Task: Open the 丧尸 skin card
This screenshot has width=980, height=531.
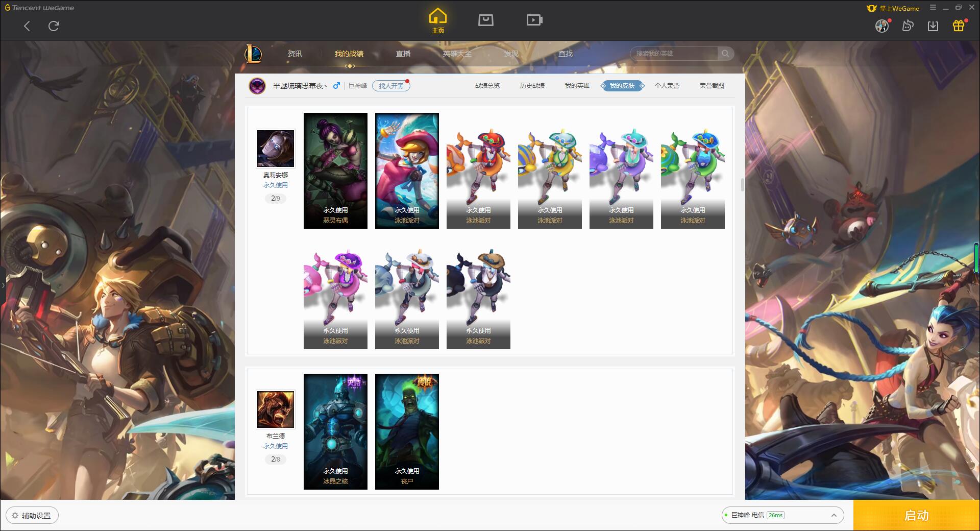Action: [407, 431]
